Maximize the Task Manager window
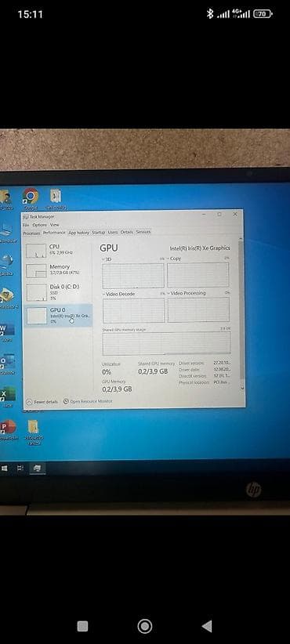This screenshot has height=644, width=290. pyautogui.click(x=219, y=215)
